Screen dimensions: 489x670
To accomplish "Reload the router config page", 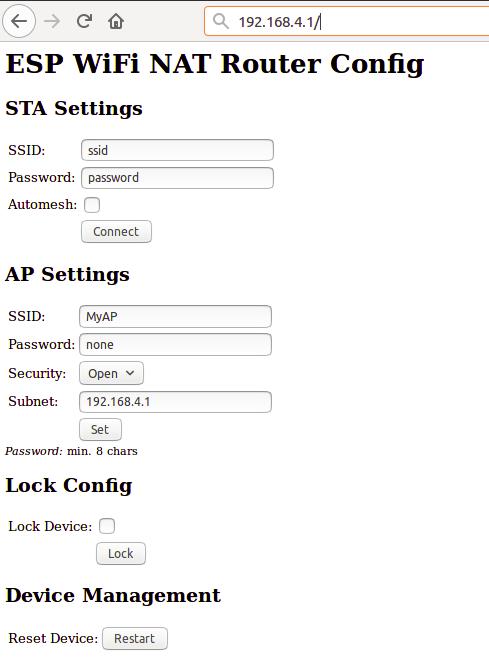I will [84, 21].
